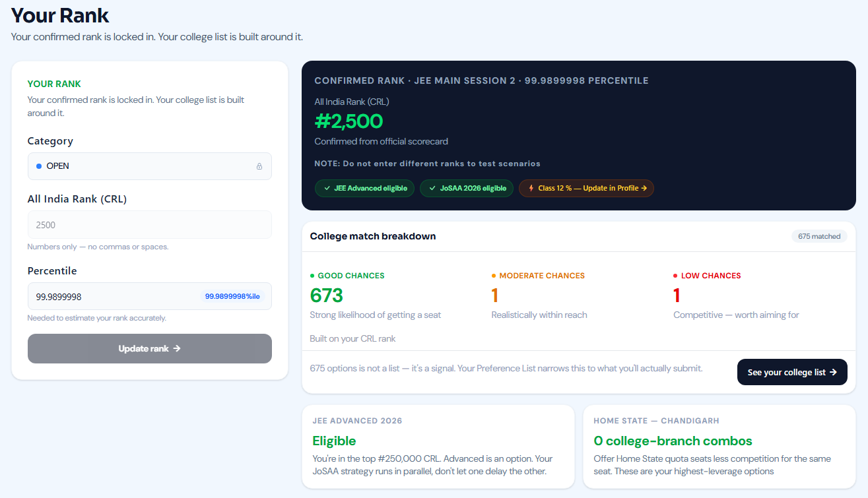Click the low chances count under LOW CHANCES
This screenshot has height=498, width=868.
pos(677,295)
